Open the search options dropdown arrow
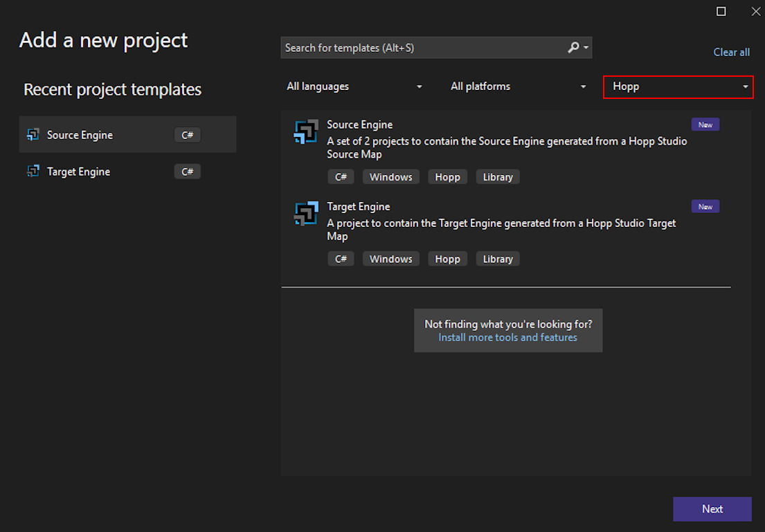The image size is (765, 532). 586,48
